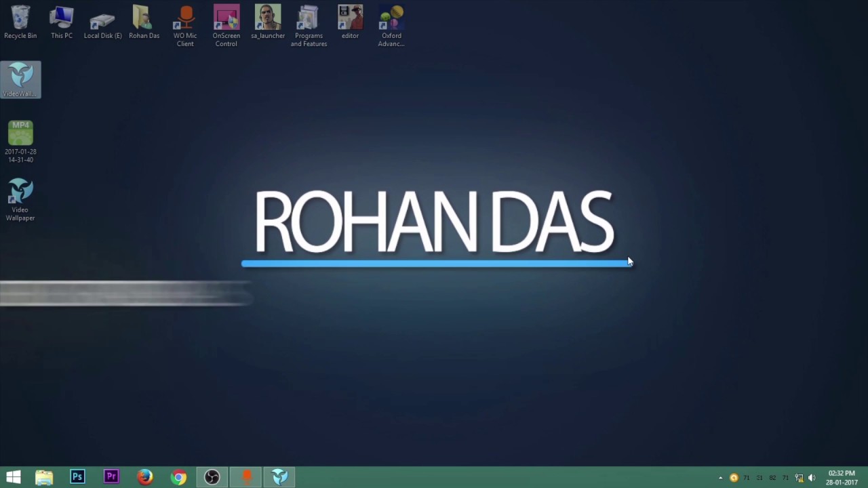Launch Photoshop from the taskbar
868x488 pixels.
tap(77, 477)
